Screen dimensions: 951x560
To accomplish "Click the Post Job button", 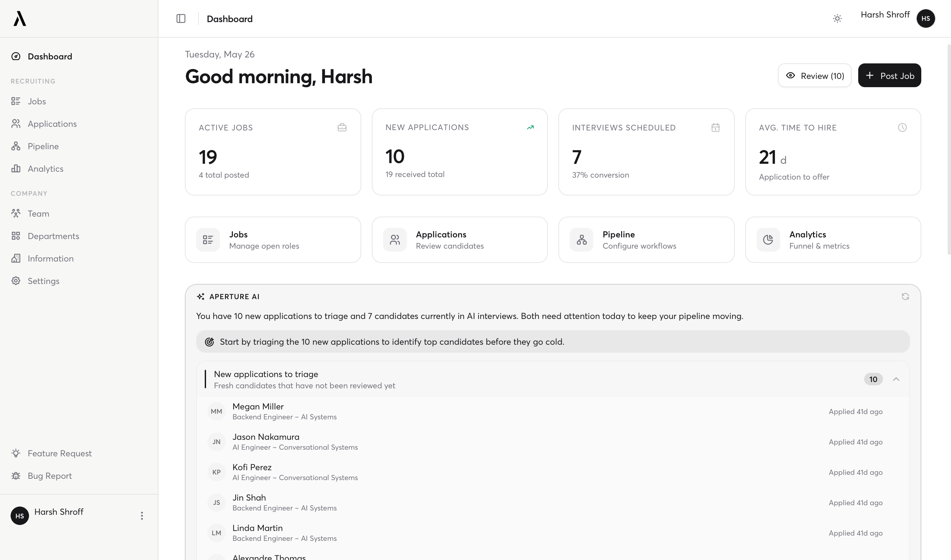I will pyautogui.click(x=890, y=76).
